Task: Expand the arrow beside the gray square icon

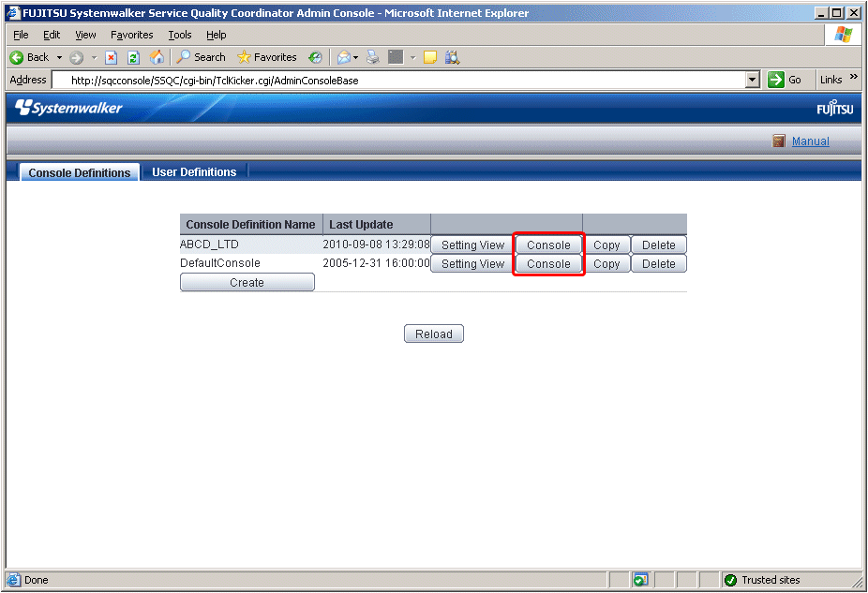Action: (x=413, y=57)
